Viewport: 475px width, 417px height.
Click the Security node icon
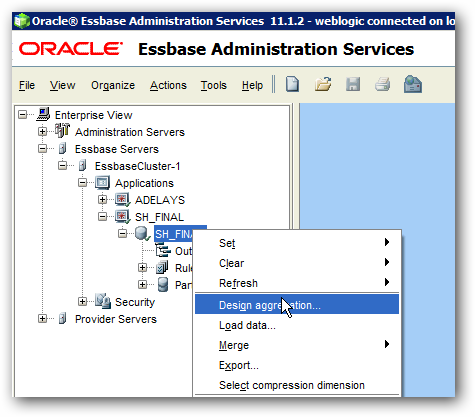103,301
